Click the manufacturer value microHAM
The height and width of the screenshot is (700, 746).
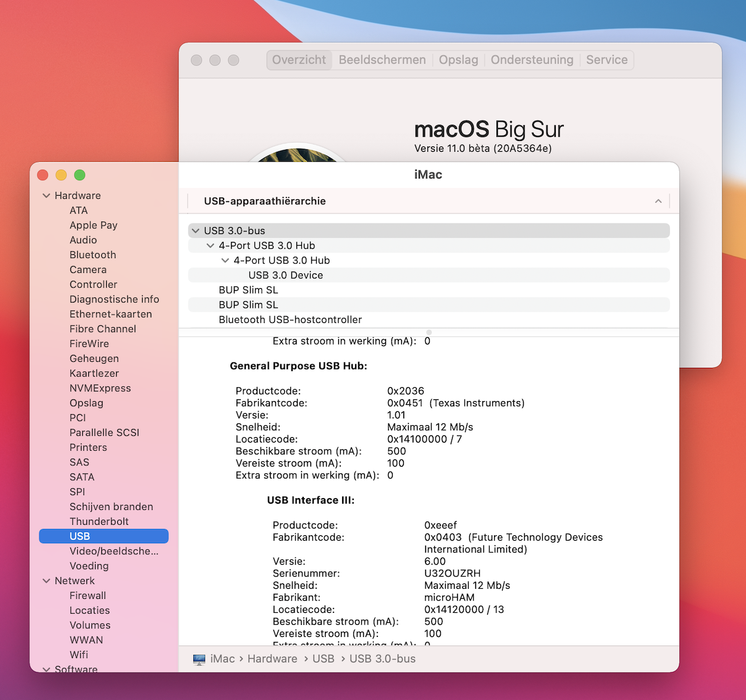pos(450,598)
